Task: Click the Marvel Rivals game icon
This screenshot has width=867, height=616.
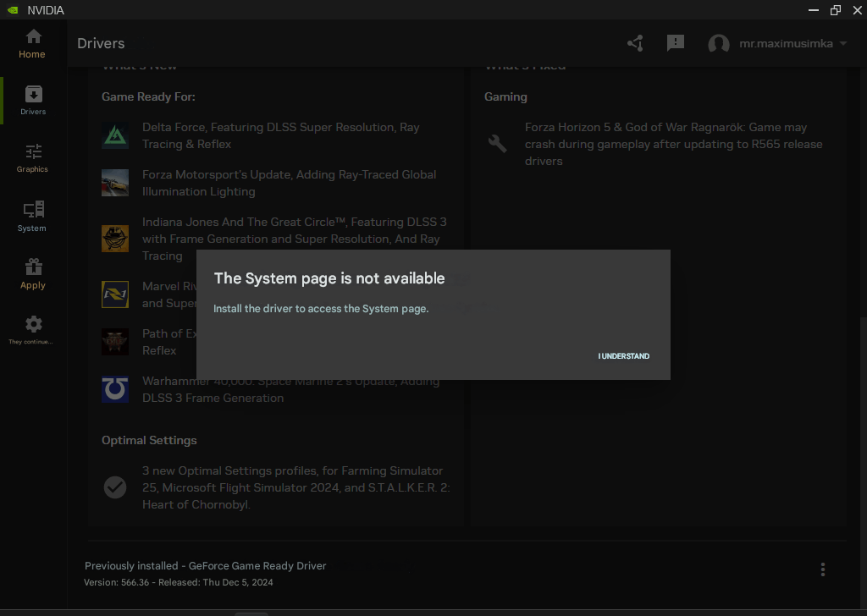Action: point(115,294)
